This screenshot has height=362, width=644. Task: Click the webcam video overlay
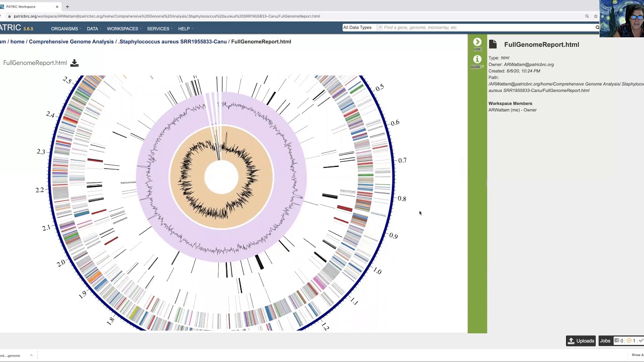click(x=622, y=19)
